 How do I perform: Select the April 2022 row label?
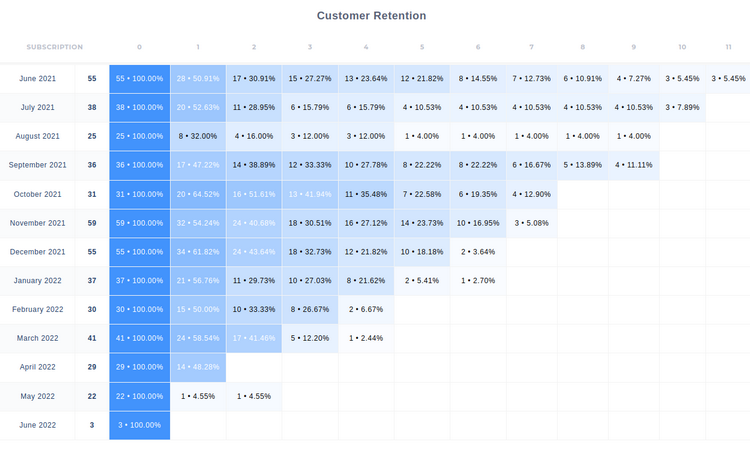[x=37, y=367]
